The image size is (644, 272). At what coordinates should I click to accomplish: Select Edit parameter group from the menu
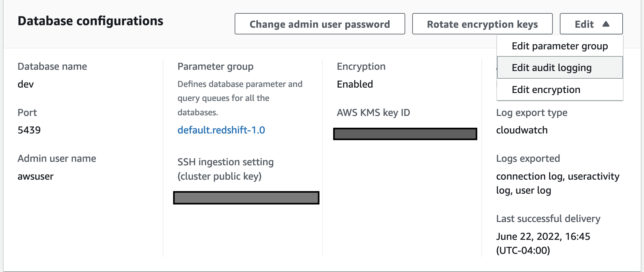pyautogui.click(x=560, y=46)
